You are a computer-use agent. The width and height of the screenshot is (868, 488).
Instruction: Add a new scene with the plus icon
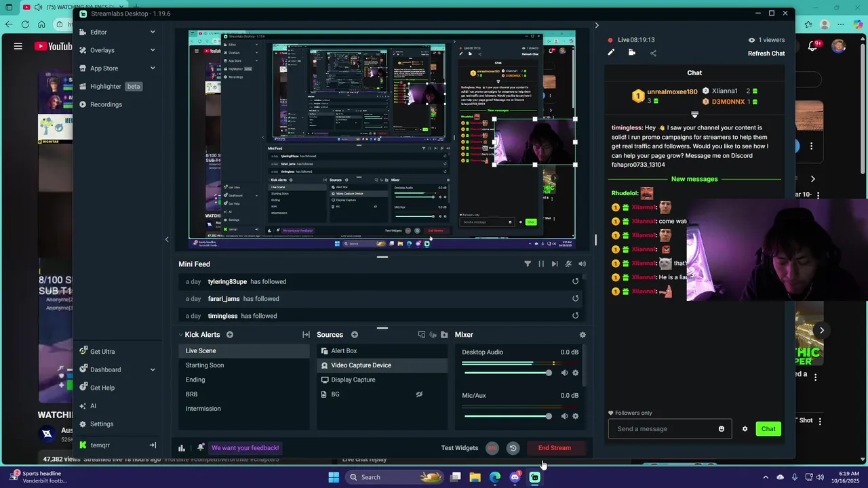point(230,335)
